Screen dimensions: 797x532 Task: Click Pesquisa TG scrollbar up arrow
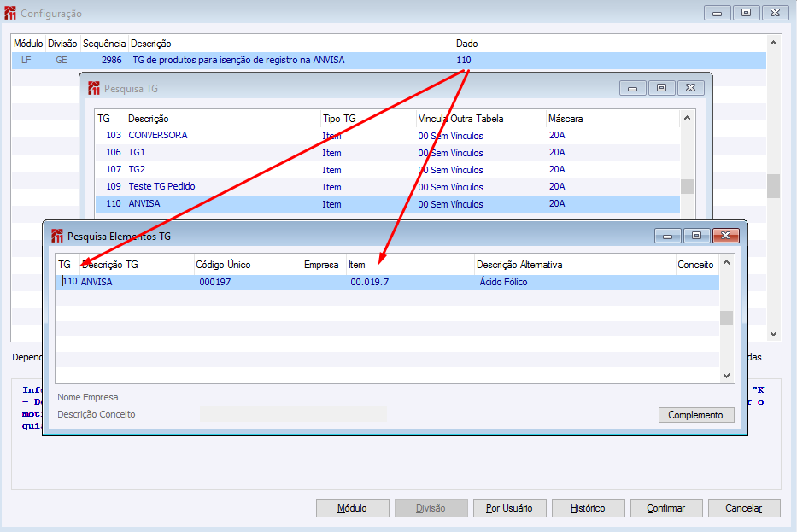click(x=687, y=119)
